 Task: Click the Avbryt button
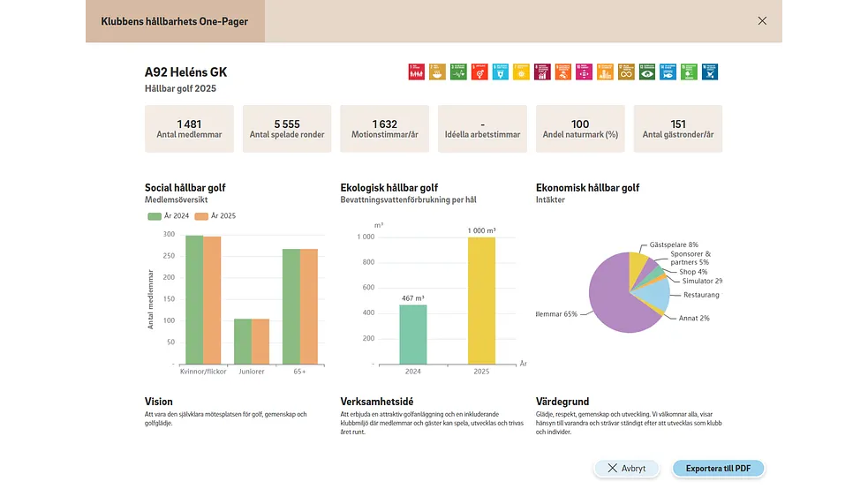tap(627, 469)
